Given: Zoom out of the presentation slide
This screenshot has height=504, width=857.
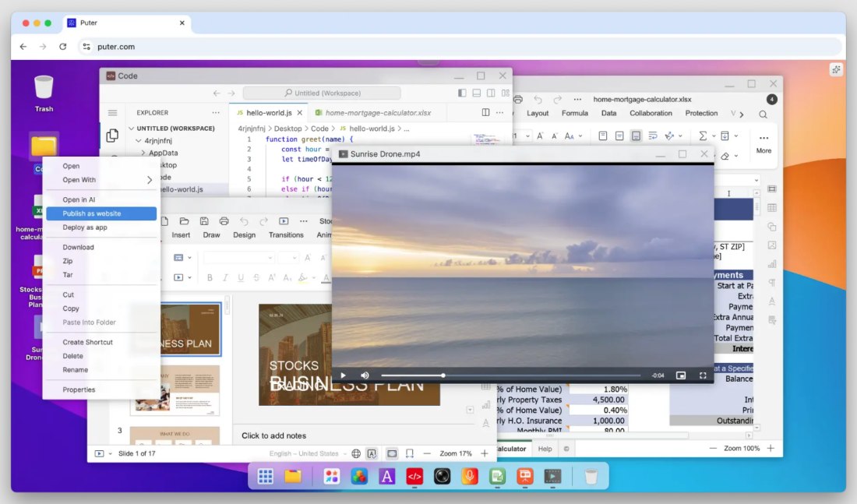Looking at the screenshot, I should pos(427,453).
